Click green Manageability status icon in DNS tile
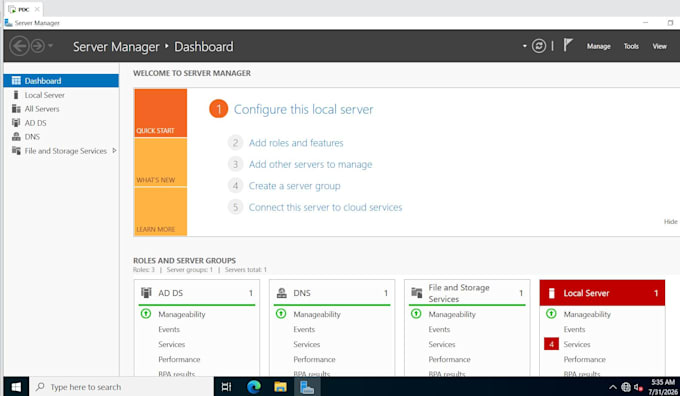Screen dimensions: 680x396 click(x=281, y=313)
